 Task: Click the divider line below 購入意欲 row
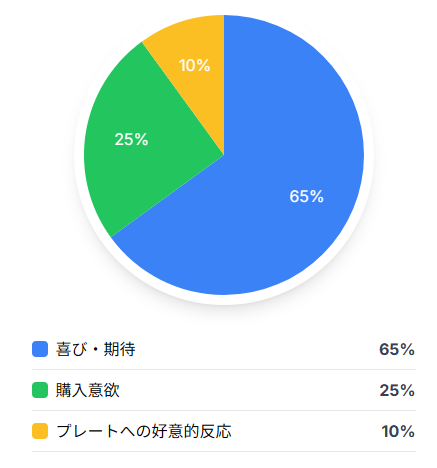(x=224, y=410)
